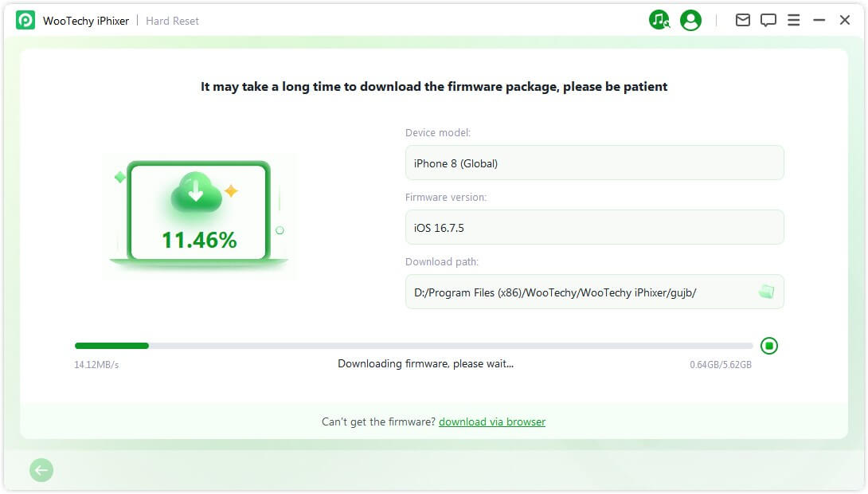This screenshot has height=494, width=868.
Task: Minimize the iPhixer window
Action: coord(819,21)
